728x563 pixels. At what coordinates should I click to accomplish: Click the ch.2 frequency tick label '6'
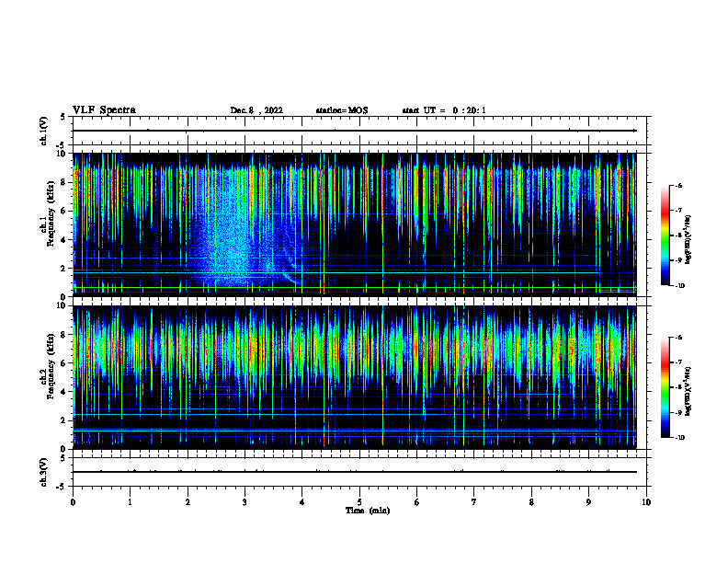pyautogui.click(x=63, y=363)
